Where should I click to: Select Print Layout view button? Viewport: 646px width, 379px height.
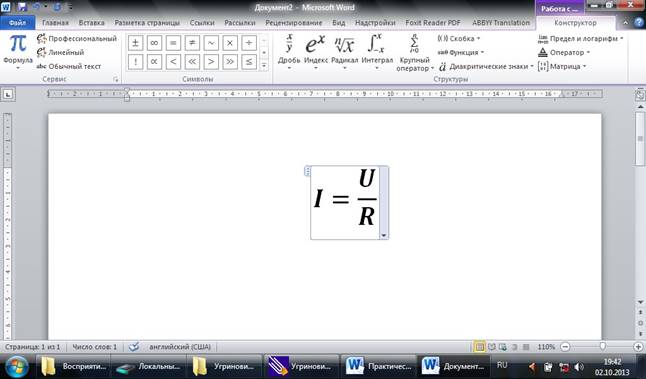(x=480, y=347)
